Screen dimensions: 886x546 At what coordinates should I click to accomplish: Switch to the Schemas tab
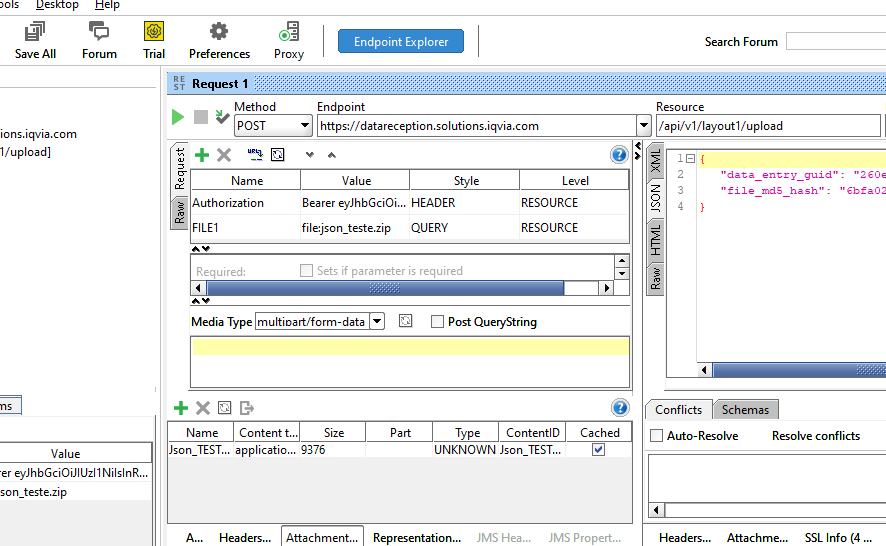745,409
